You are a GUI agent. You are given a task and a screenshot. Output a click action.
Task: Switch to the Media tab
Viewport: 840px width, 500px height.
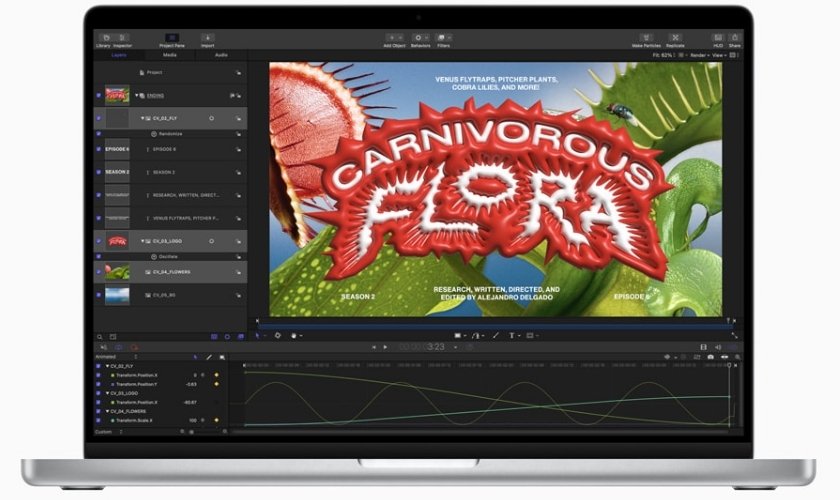170,55
